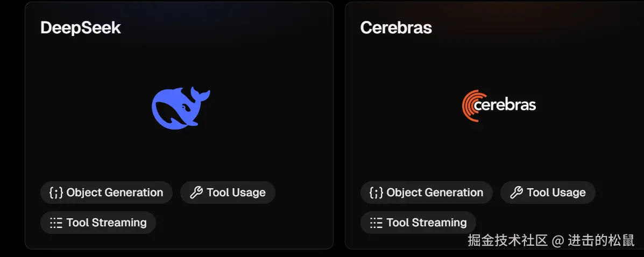Screen dimensions: 644x257
Task: Click the wrench icon in DeepSeek Tool Usage
Action: pos(197,192)
